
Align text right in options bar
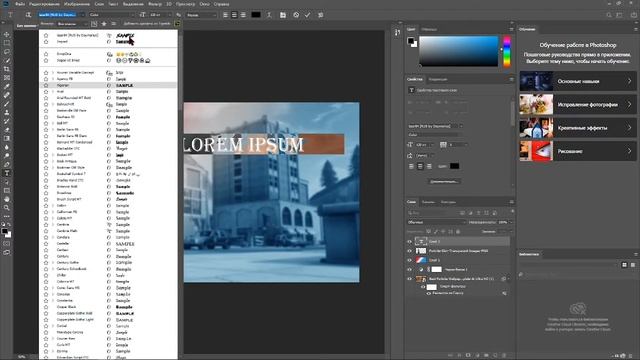click(243, 15)
